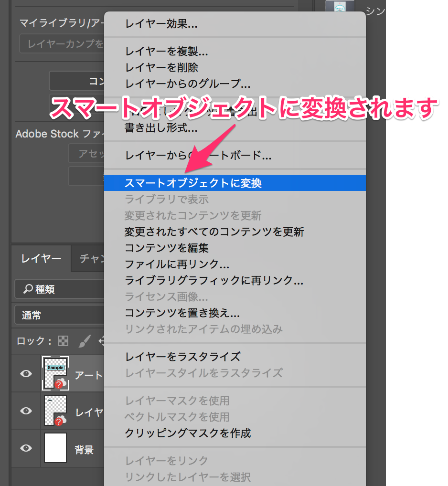Select the white 背景 layer thumbnail
The height and width of the screenshot is (486, 448).
[55, 448]
